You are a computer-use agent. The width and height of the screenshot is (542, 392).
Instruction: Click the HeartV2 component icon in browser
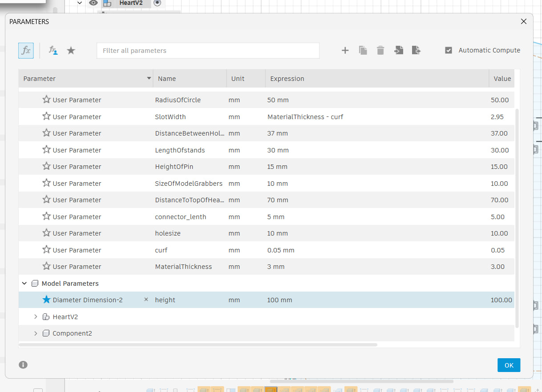[107, 3]
